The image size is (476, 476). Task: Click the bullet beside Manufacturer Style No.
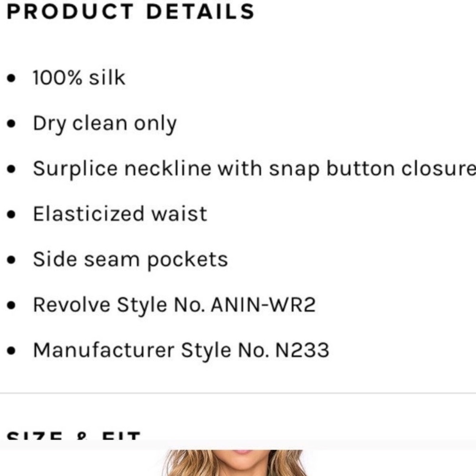pyautogui.click(x=11, y=351)
